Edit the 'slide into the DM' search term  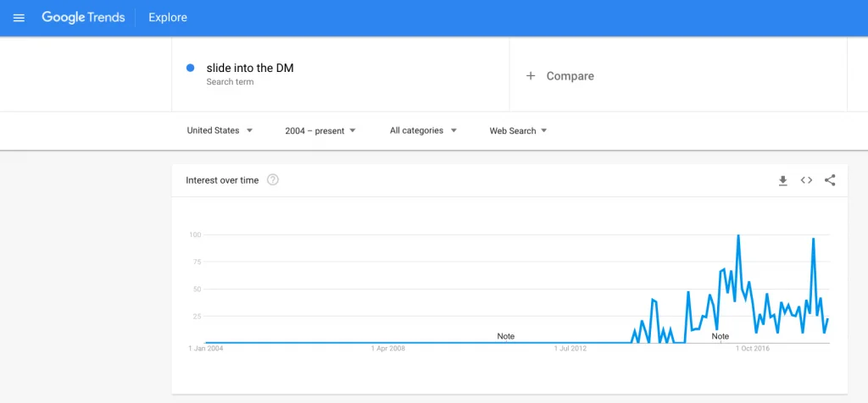click(x=250, y=69)
